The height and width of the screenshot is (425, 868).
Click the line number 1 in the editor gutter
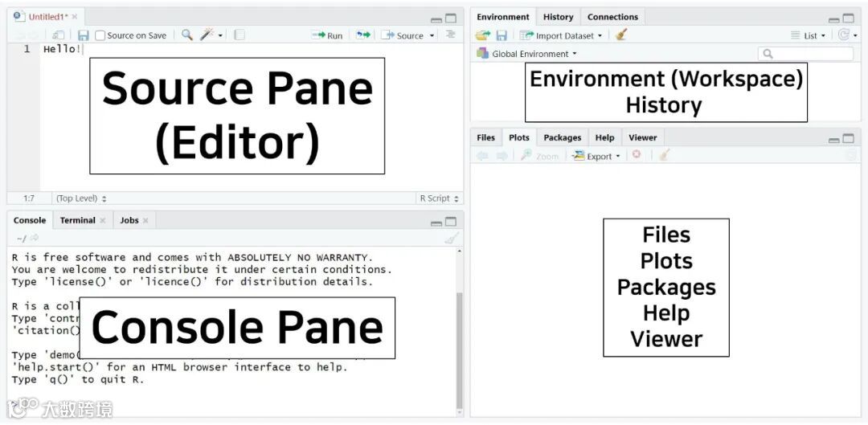click(26, 49)
